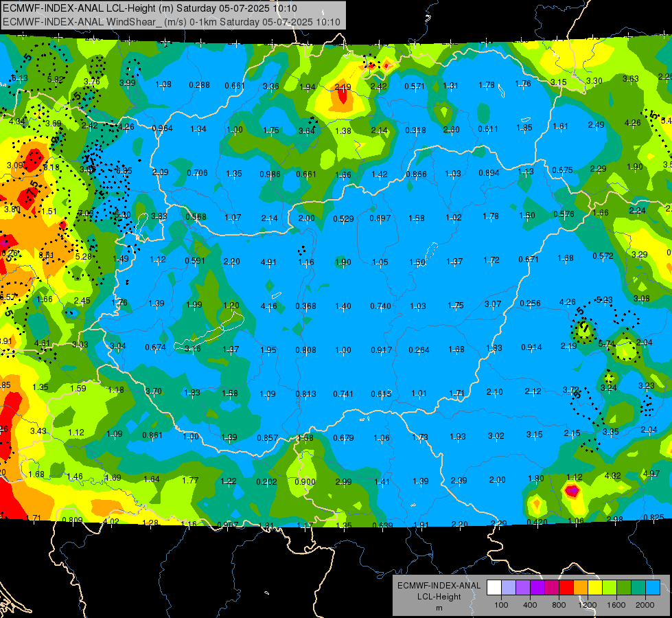The height and width of the screenshot is (618, 672).
Task: Click the wind shear value 0.671
Action: point(529,259)
